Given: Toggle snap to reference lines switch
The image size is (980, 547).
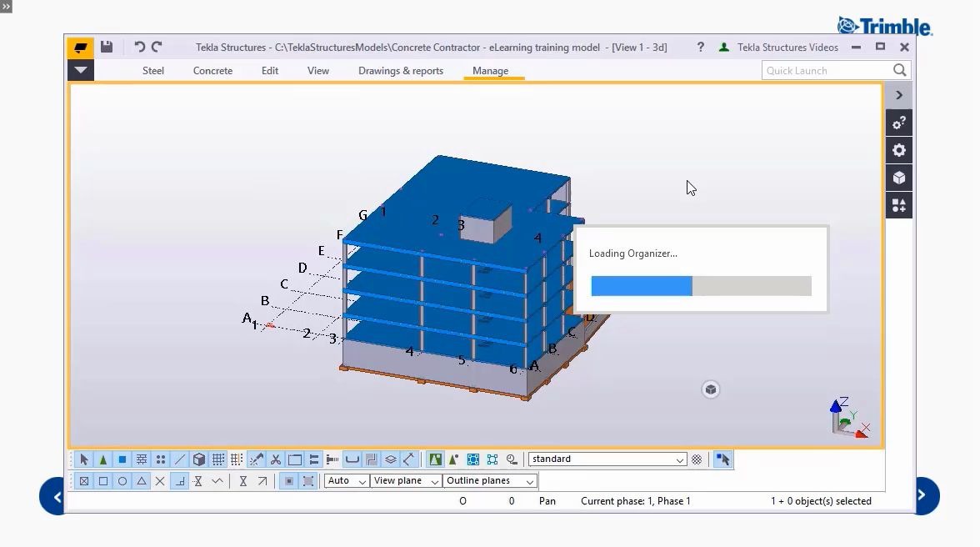Looking at the screenshot, I should [288, 481].
